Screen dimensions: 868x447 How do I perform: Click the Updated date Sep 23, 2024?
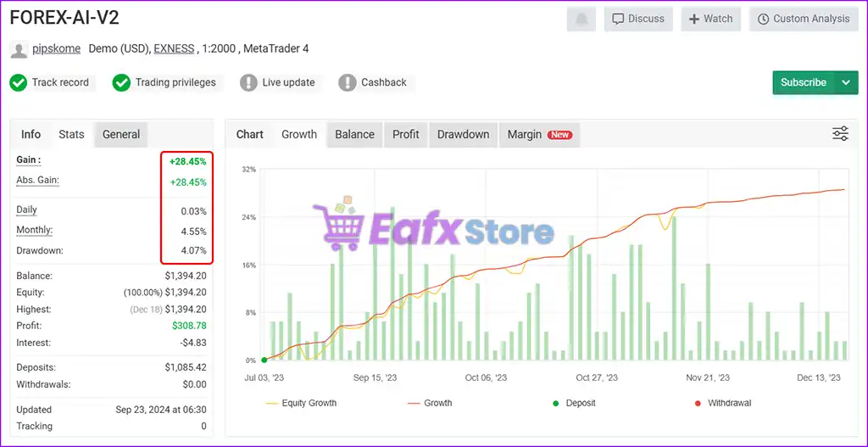point(160,410)
